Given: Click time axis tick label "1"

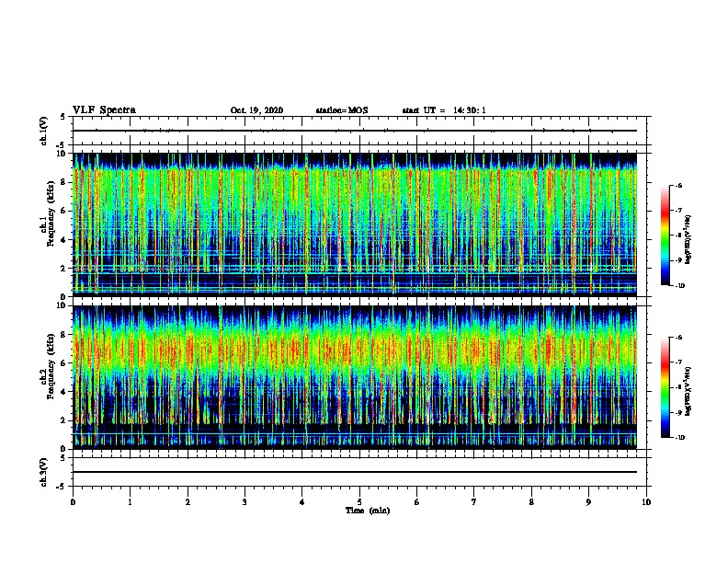Looking at the screenshot, I should coord(131,502).
